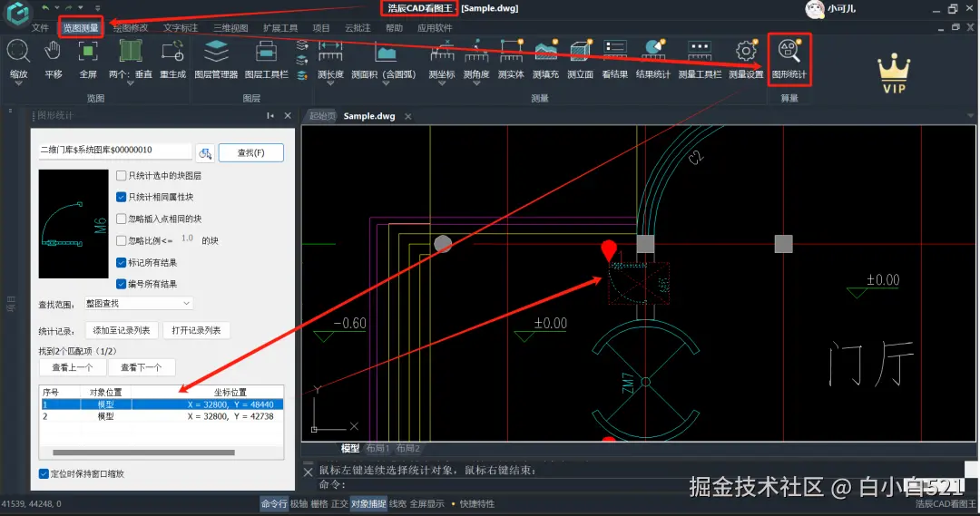Select the 缩放 zoom tool icon
The height and width of the screenshot is (516, 980).
click(18, 52)
